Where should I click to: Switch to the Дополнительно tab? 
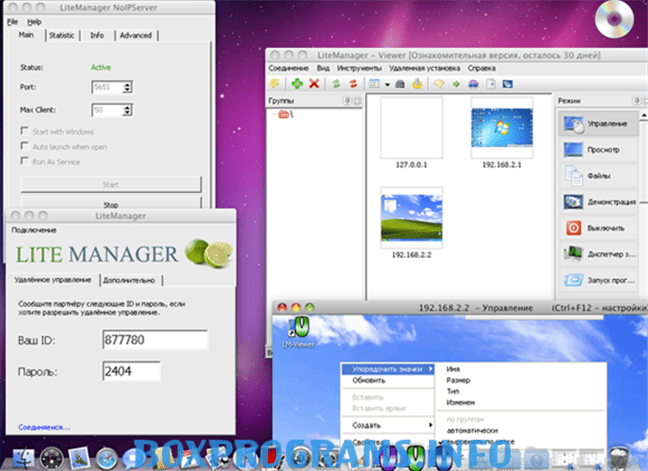[129, 280]
